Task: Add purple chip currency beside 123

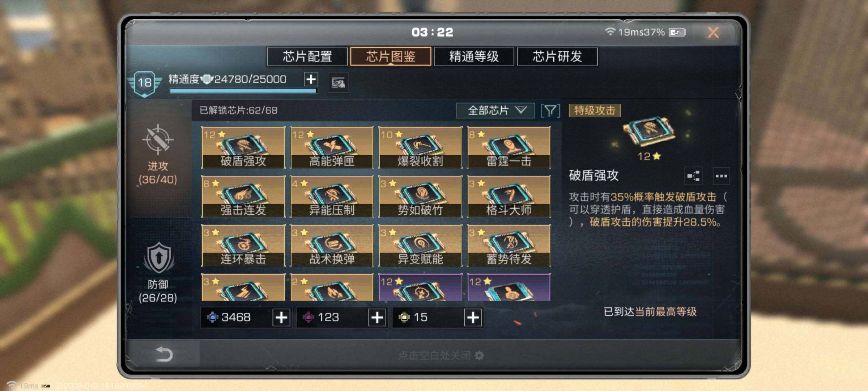Action: [x=377, y=318]
